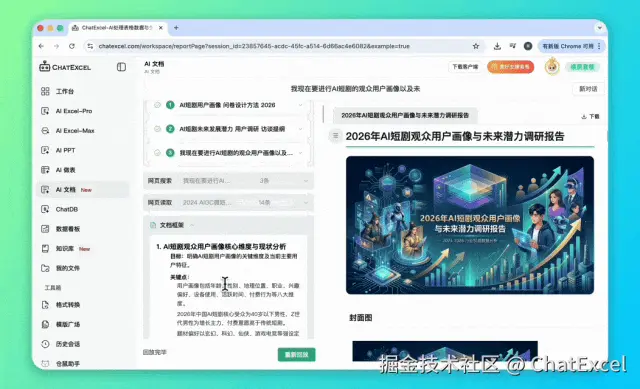The width and height of the screenshot is (640, 389).
Task: Go back in browser history
Action: (41, 46)
